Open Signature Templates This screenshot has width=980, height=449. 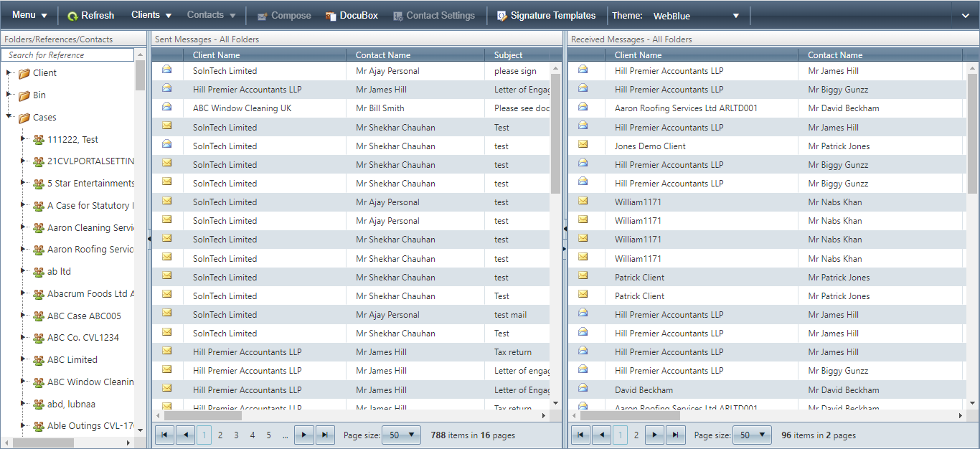pyautogui.click(x=547, y=14)
